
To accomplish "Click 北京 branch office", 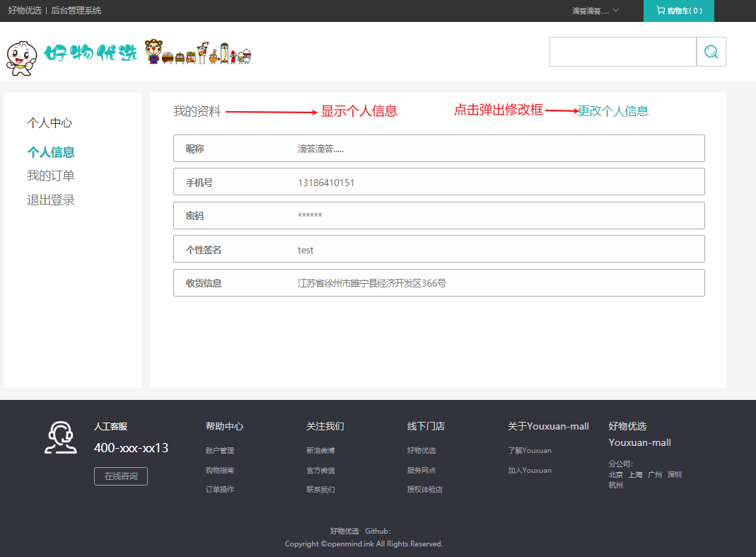I will [616, 474].
